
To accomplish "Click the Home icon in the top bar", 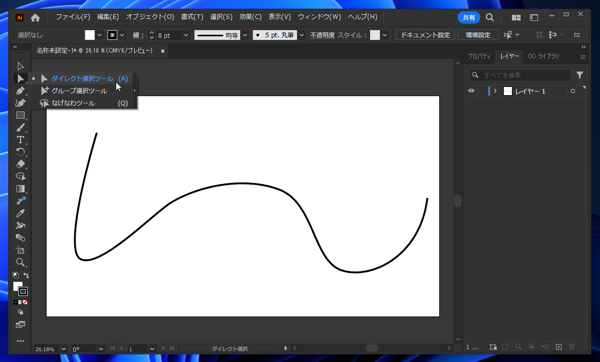I will tap(35, 18).
